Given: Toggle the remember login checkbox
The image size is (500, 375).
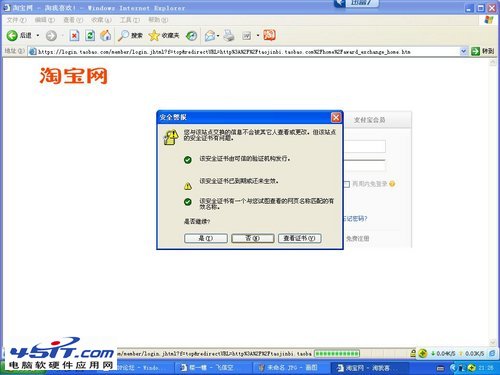Looking at the screenshot, I should pyautogui.click(x=346, y=184).
